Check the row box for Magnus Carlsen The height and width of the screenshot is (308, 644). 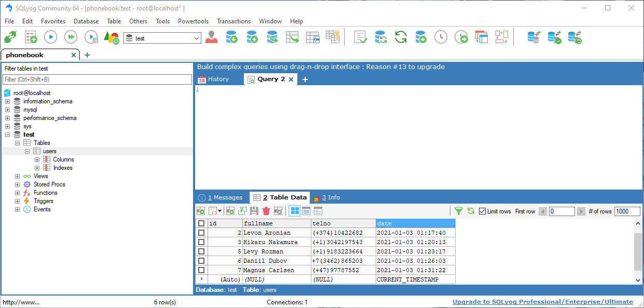pyautogui.click(x=201, y=270)
